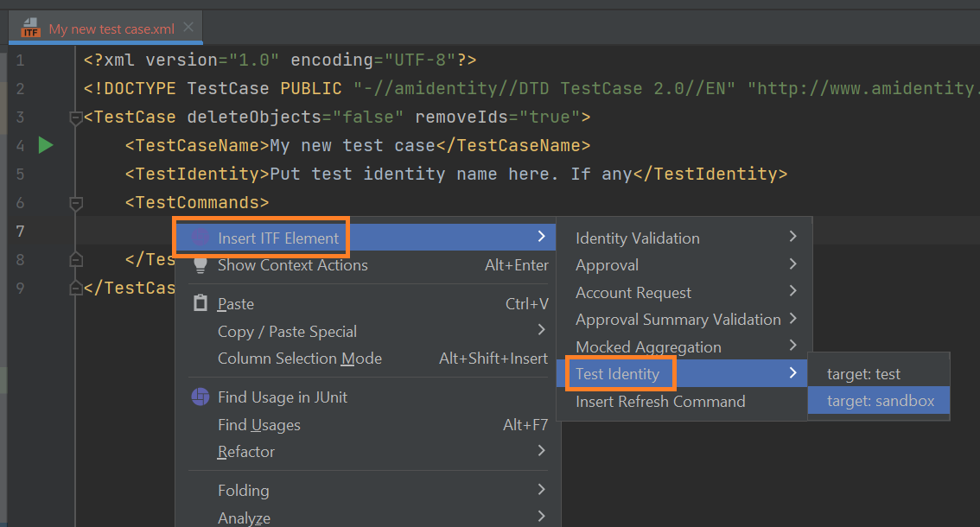Select the My new test case.xml tab
This screenshot has width=980, height=527.
coord(105,29)
